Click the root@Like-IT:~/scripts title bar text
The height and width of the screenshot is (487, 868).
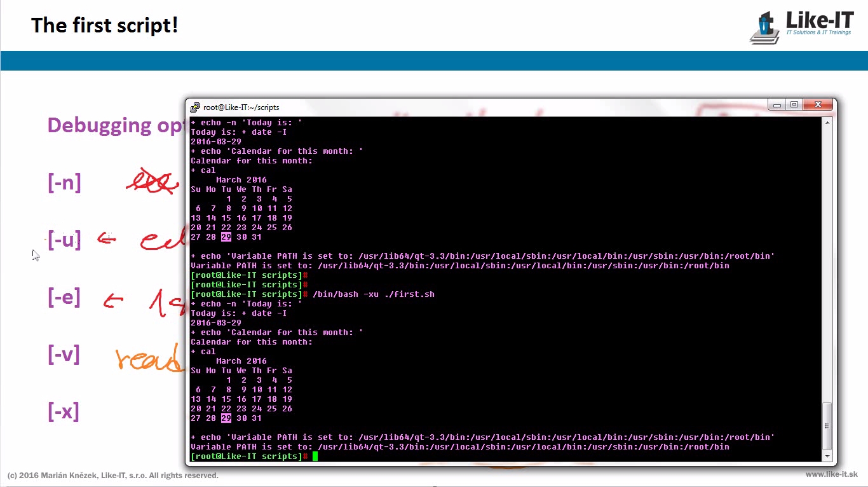[x=241, y=107]
